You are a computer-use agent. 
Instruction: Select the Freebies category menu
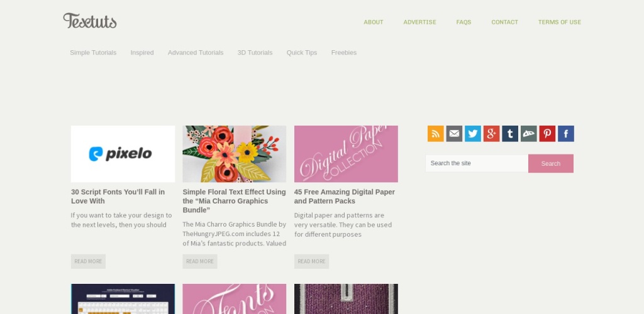(x=344, y=53)
